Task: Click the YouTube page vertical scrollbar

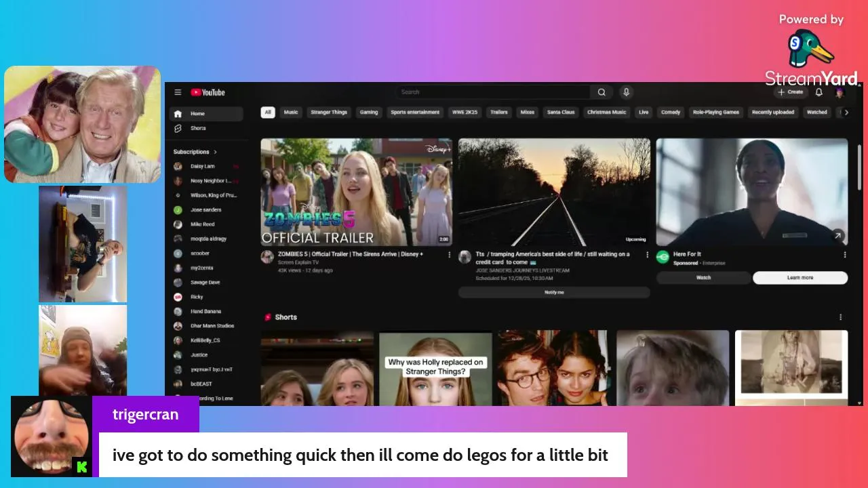Action: [859, 166]
